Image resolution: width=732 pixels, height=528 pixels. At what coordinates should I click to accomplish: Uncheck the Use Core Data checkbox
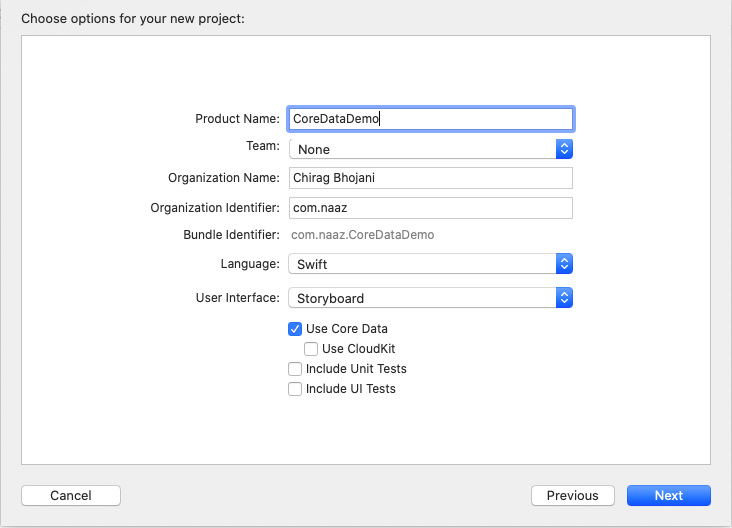[x=295, y=329]
